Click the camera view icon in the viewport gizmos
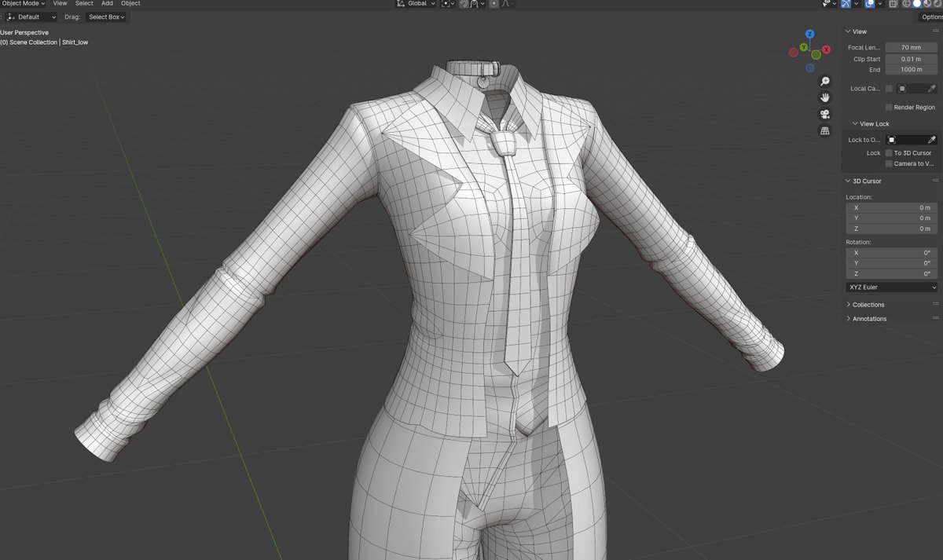Viewport: 943px width, 560px height. pos(825,113)
